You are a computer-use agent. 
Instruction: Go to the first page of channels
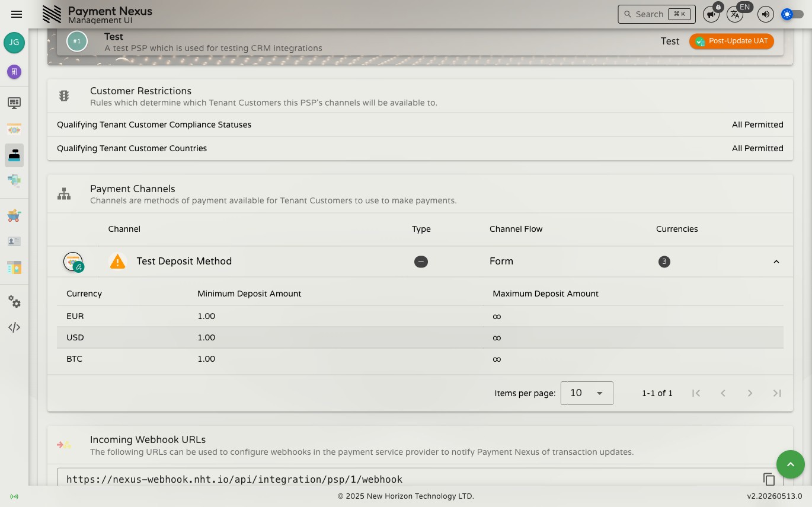tap(696, 393)
